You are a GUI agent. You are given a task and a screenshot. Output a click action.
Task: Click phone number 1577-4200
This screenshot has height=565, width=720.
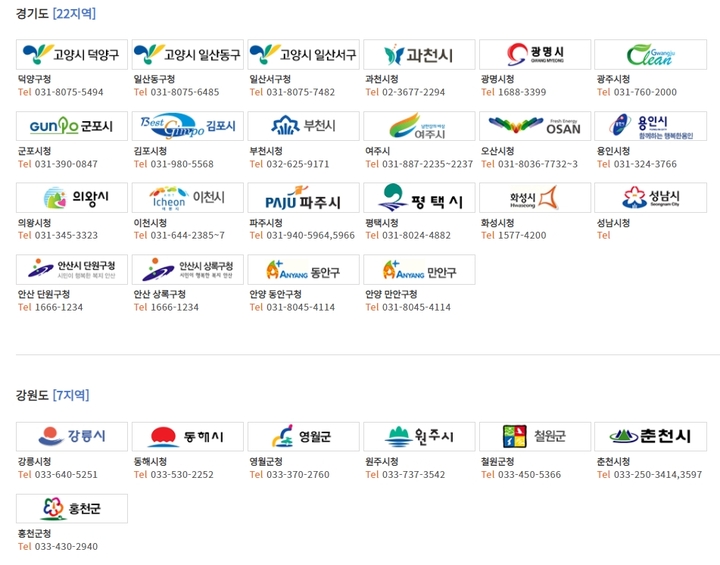click(522, 236)
